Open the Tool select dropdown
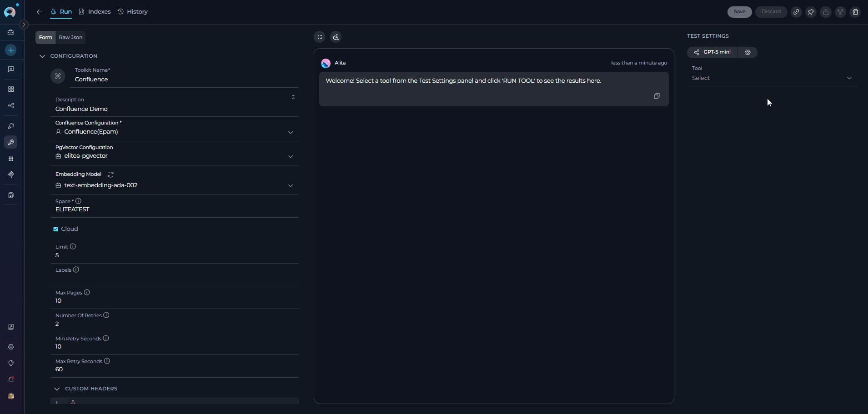The height and width of the screenshot is (414, 868). click(x=772, y=78)
